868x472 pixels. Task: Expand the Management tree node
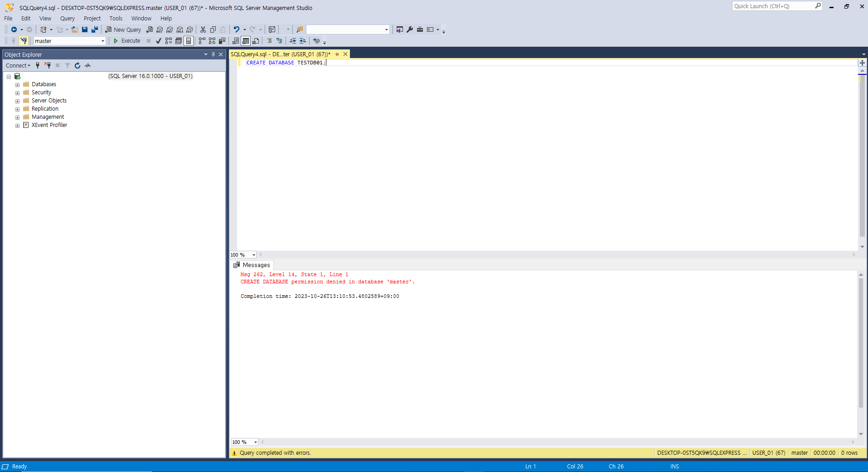click(17, 117)
